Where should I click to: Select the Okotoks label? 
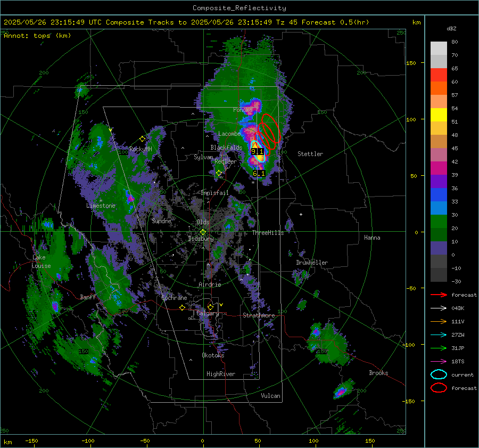click(x=213, y=355)
